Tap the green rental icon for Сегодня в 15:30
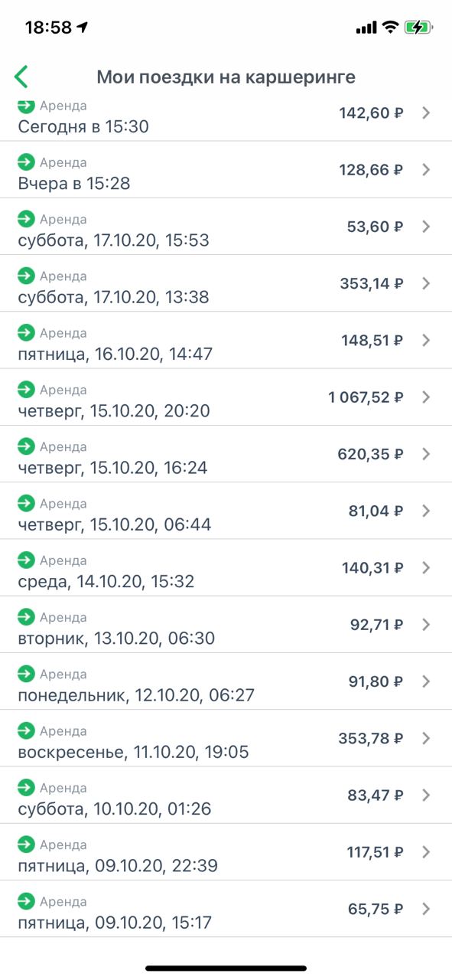Viewport: 452px width, 980px height. (x=27, y=106)
